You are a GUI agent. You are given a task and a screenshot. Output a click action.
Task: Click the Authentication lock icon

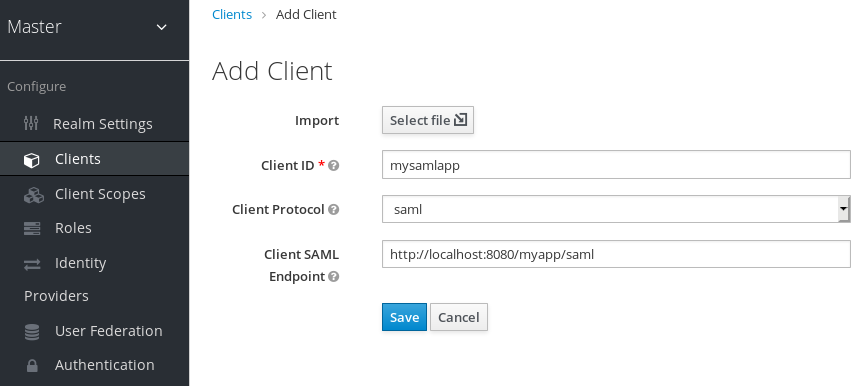[32, 366]
